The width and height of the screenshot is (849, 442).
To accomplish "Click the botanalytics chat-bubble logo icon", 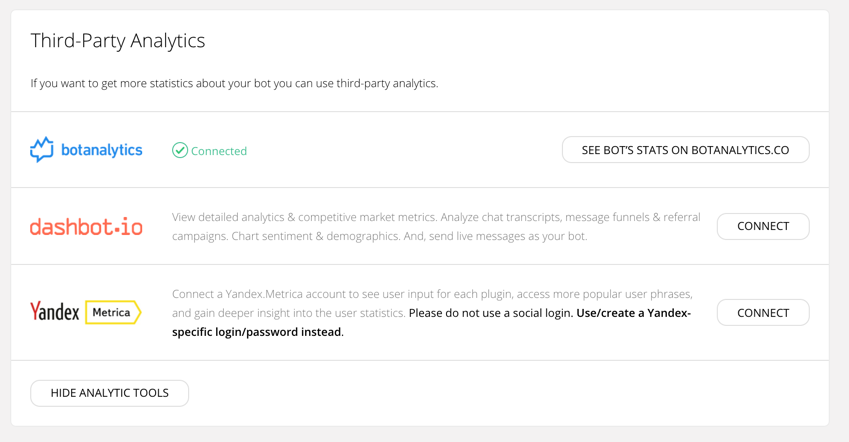I will tap(42, 150).
